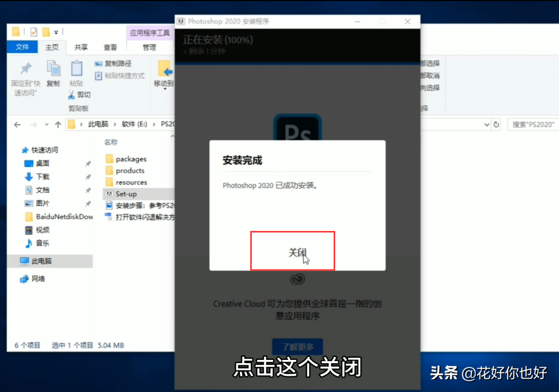Open quick access toolbar customize dropdown
The width and height of the screenshot is (559, 392).
pyautogui.click(x=56, y=33)
